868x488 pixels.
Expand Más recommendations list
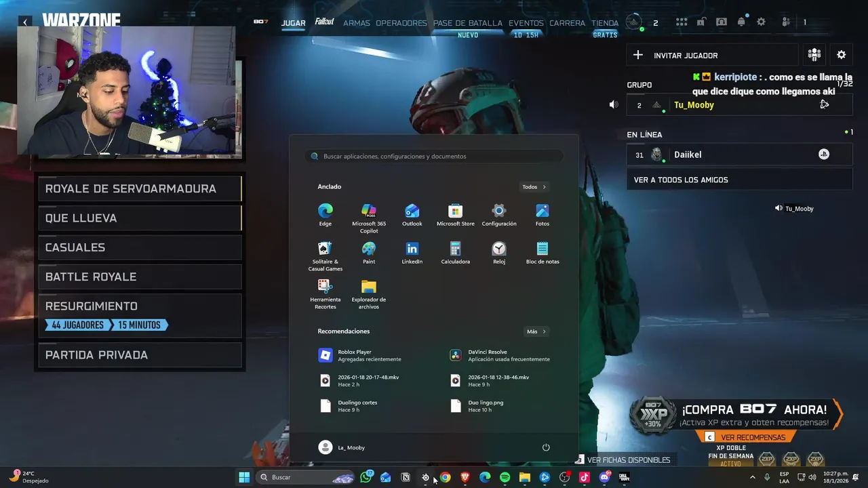click(x=536, y=331)
